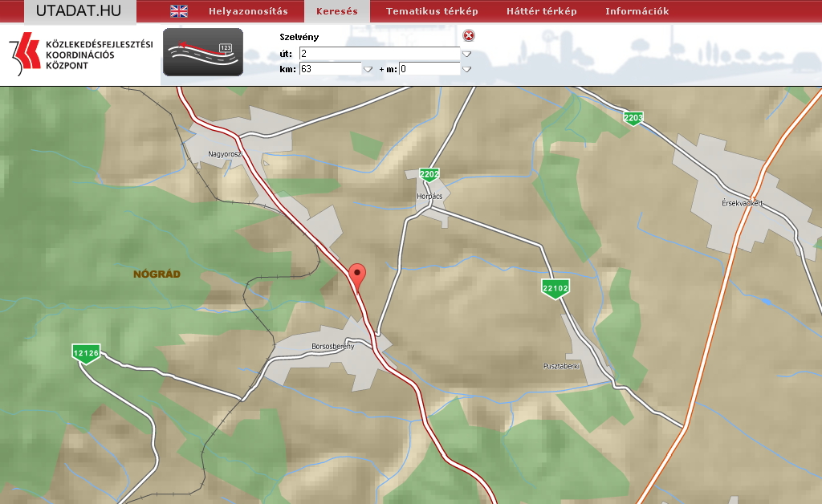The width and height of the screenshot is (822, 504).
Task: Click the UTADAT.HU site title
Action: (78, 10)
